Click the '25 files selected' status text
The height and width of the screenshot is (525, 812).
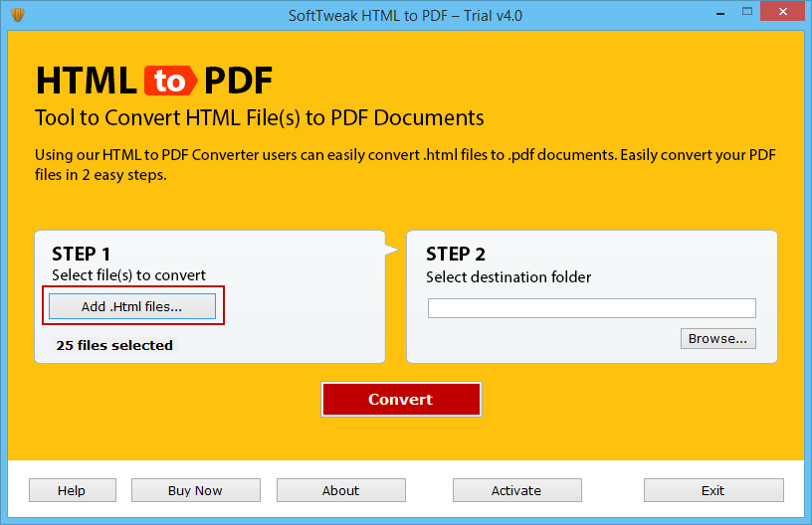click(114, 345)
